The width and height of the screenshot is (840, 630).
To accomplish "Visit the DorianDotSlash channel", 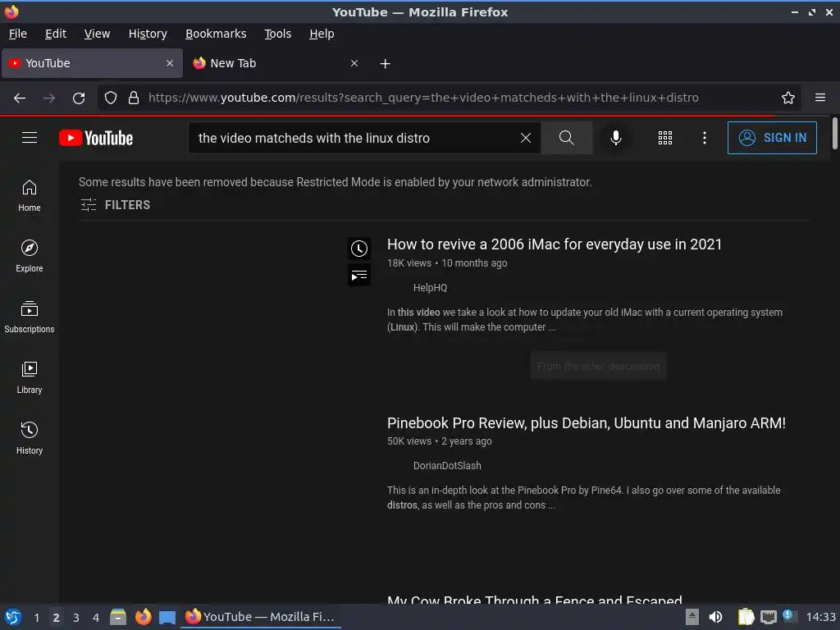I will point(447,466).
